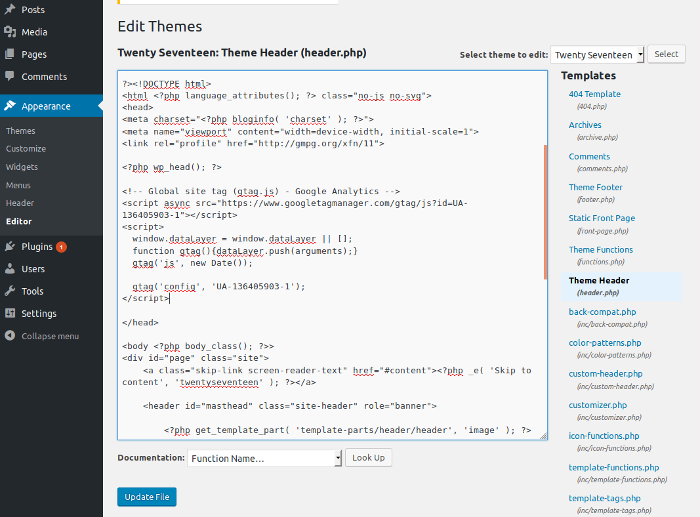The height and width of the screenshot is (517, 700).
Task: Open custom-header.php template file
Action: pos(605,374)
